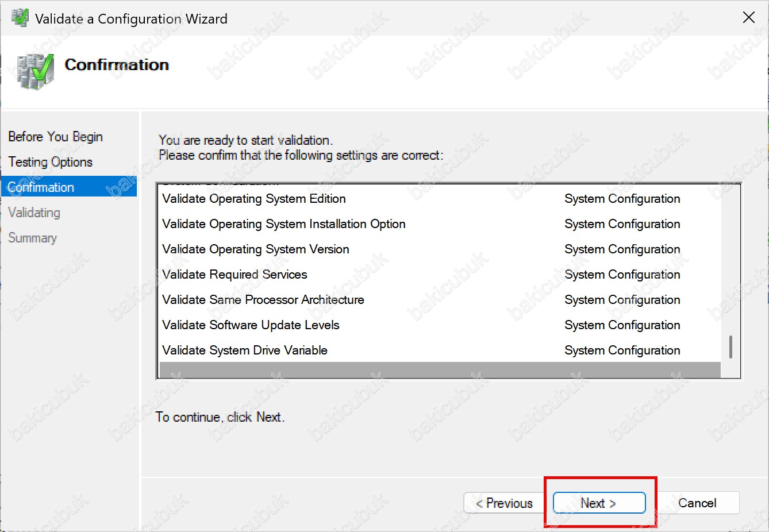
Task: Click the gray bar at list bottom
Action: (x=440, y=370)
